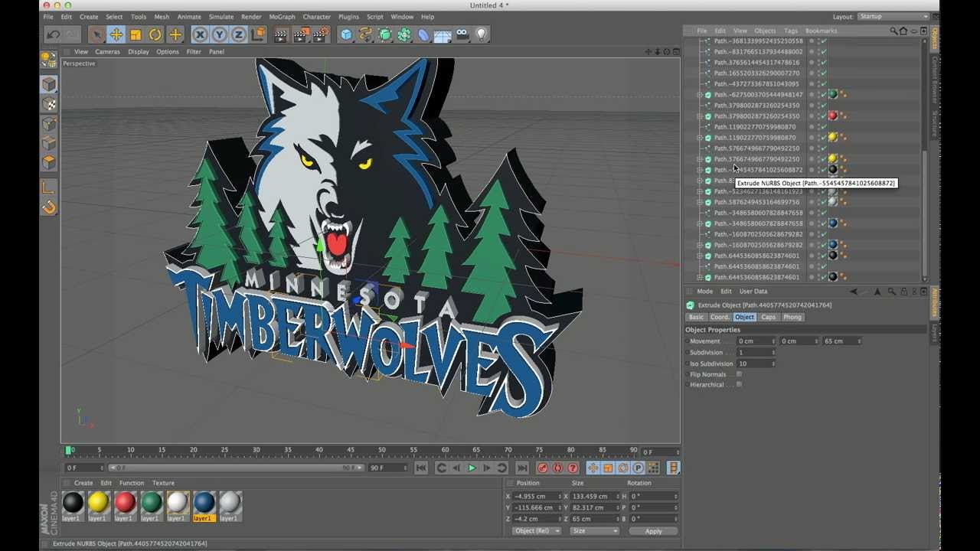Click Subdivision value field
This screenshot has width=980, height=551.
756,353
